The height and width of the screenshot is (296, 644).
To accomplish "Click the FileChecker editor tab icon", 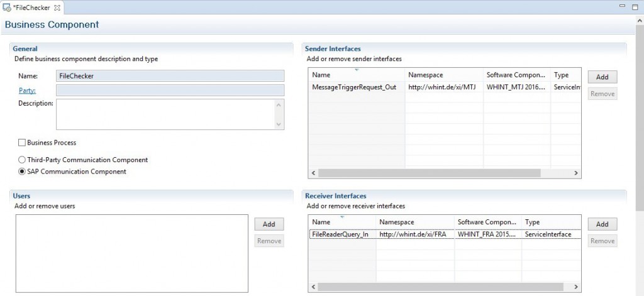I will point(6,8).
